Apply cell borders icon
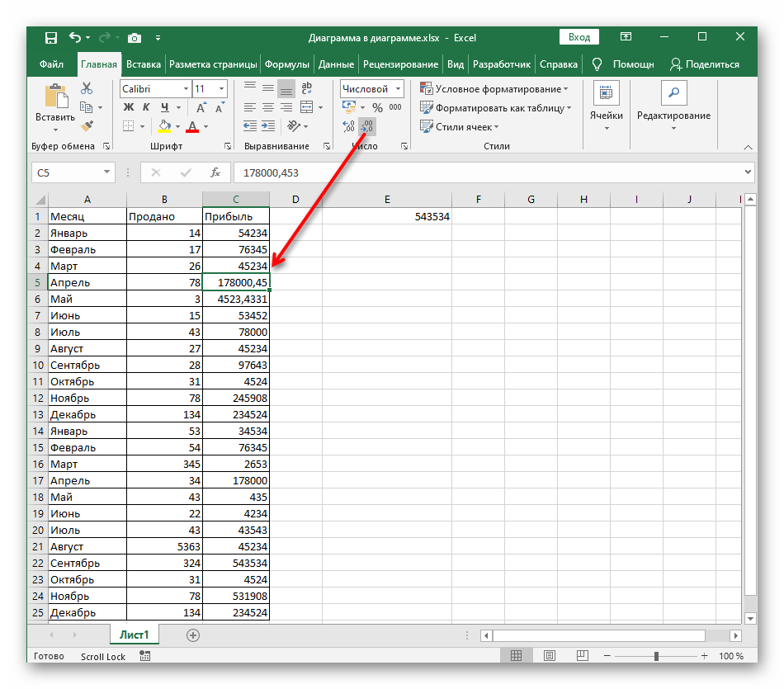This screenshot has height=689, width=784. click(x=129, y=126)
